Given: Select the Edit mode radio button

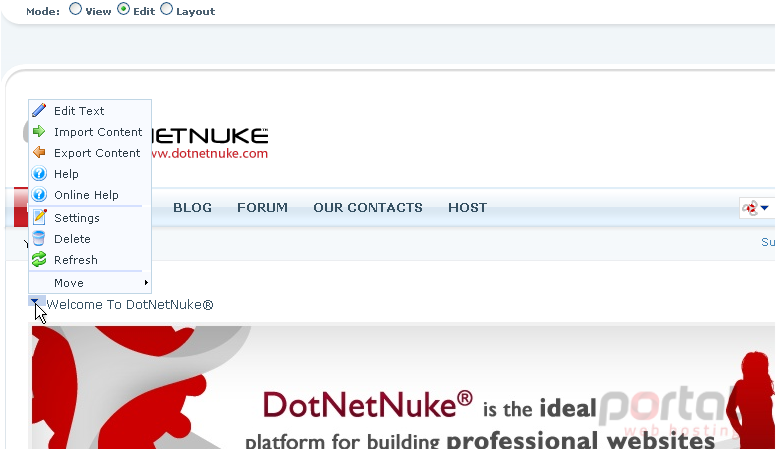Looking at the screenshot, I should [x=123, y=9].
